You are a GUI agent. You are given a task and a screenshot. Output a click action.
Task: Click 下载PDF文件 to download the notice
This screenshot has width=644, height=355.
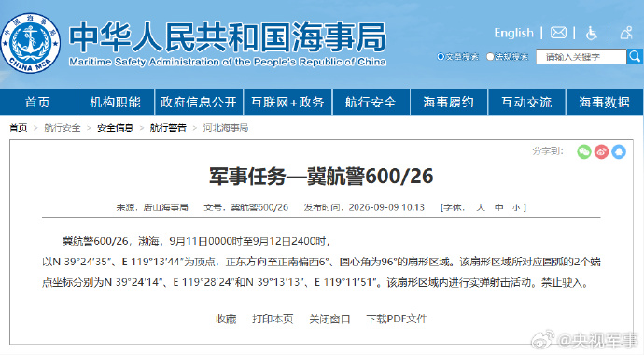point(397,319)
